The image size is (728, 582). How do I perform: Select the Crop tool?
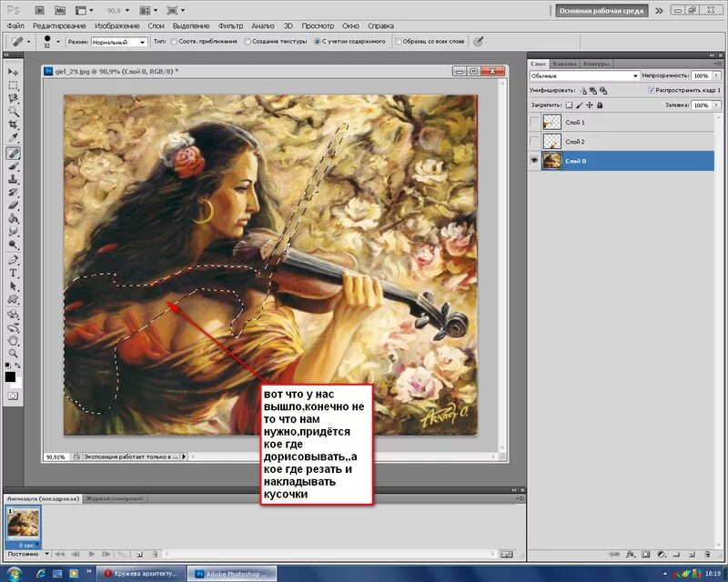[13, 125]
